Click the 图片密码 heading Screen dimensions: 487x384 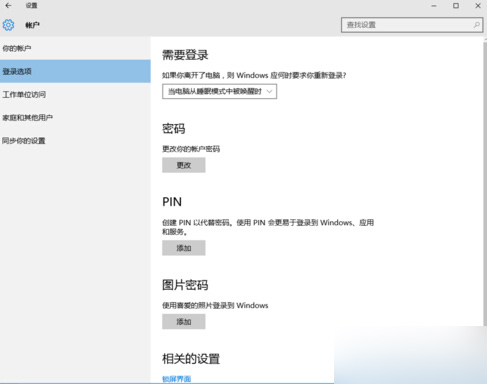pos(185,285)
